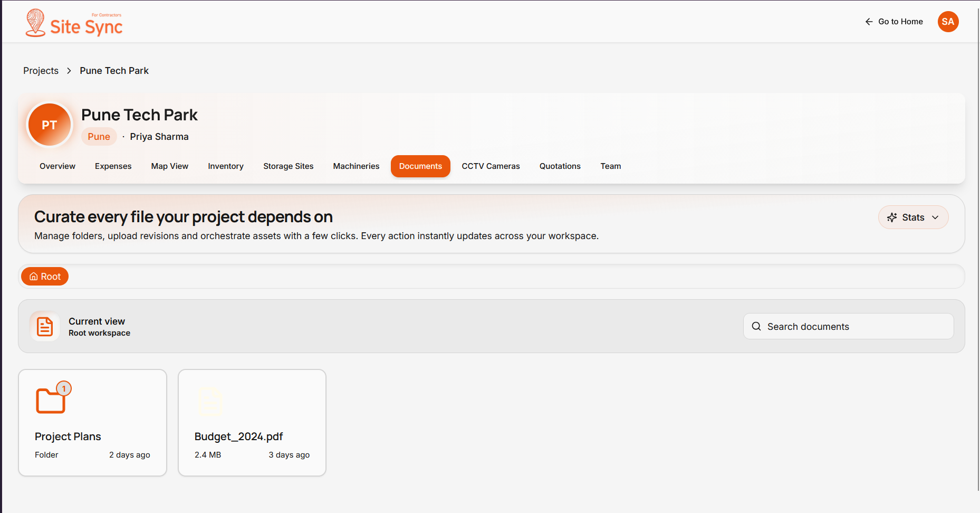Click the Go to Home link

894,22
